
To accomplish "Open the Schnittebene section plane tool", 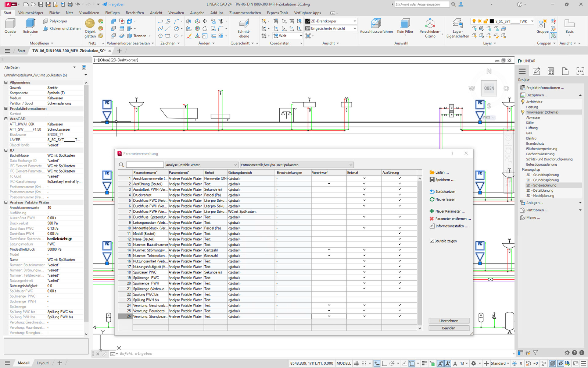I will 244,24.
